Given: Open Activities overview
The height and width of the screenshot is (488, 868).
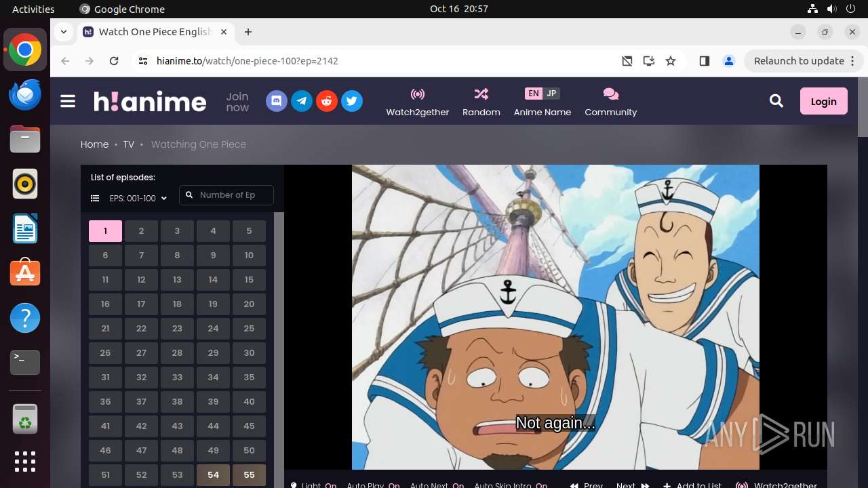Looking at the screenshot, I should pos(33,9).
